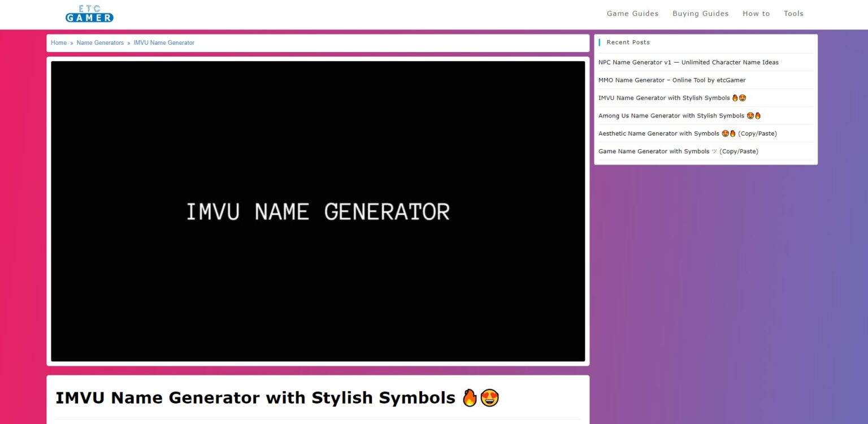The width and height of the screenshot is (868, 424).
Task: Click the IMVU Name Generator breadcrumb
Action: pyautogui.click(x=164, y=43)
